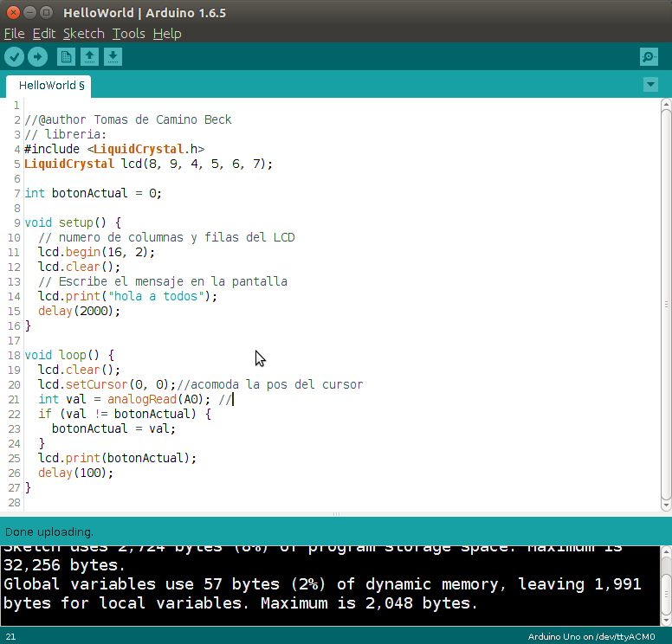Click the Upload arrow button
This screenshot has height=644, width=672.
[38, 56]
